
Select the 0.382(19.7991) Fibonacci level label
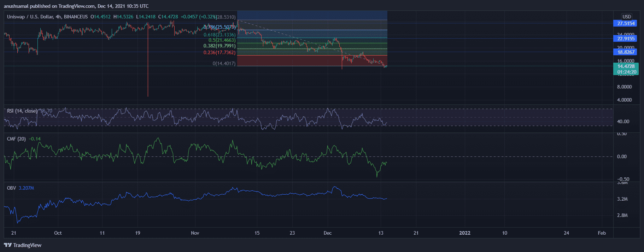click(219, 46)
